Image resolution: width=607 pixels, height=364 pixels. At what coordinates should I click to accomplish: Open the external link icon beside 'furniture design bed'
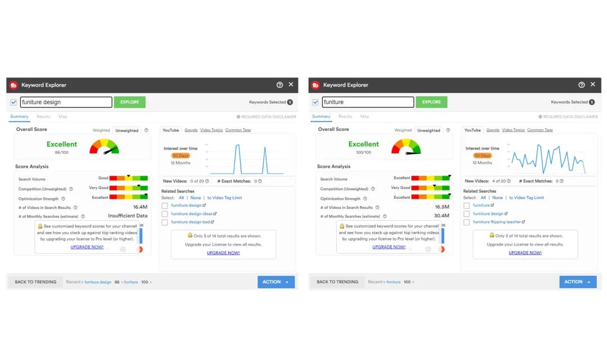214,222
